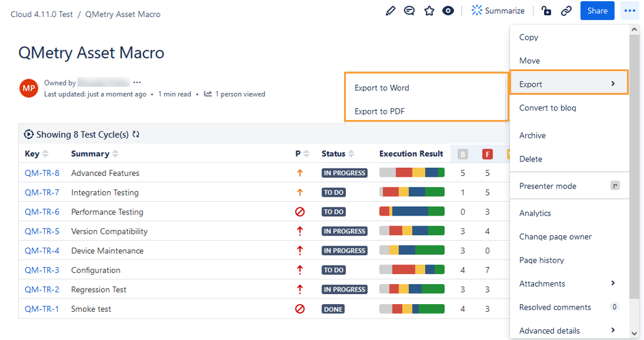Select 'Version Compatibility' summary text
The image size is (644, 340).
coord(109,231)
